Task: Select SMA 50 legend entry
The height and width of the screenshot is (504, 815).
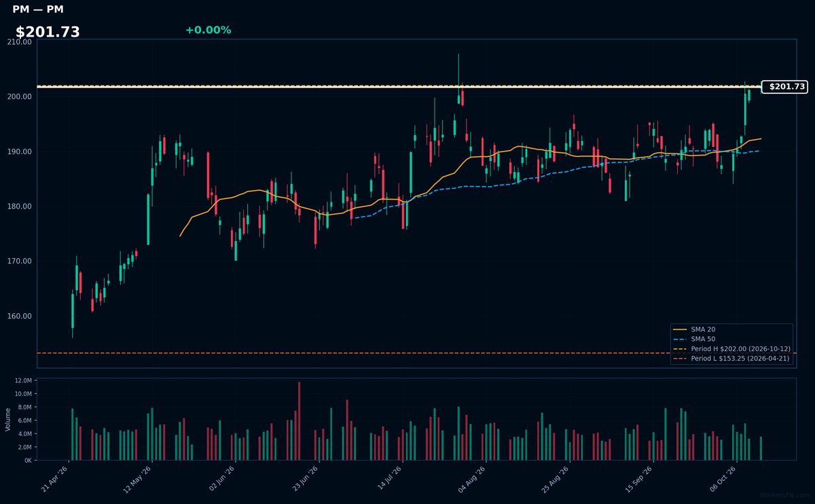Action: [703, 339]
